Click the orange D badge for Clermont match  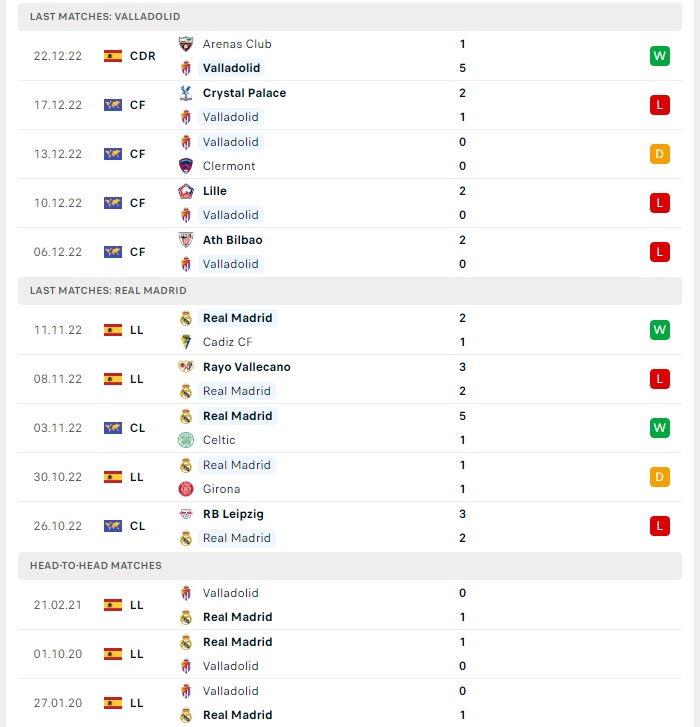tap(660, 154)
